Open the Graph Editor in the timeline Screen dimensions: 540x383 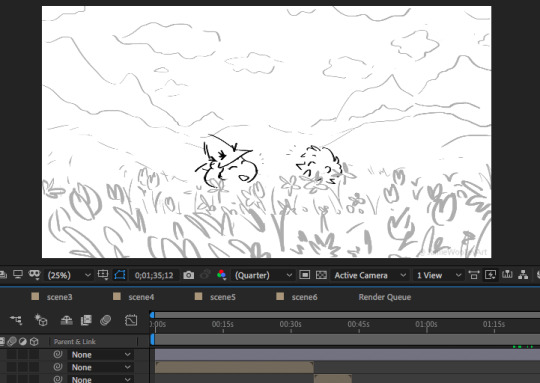click(131, 320)
